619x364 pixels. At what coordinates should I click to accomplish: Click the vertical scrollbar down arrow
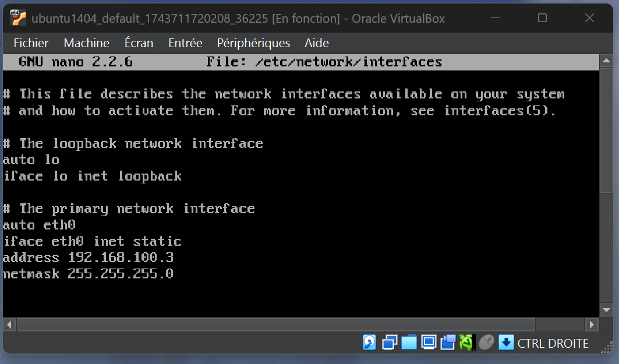pyautogui.click(x=606, y=310)
